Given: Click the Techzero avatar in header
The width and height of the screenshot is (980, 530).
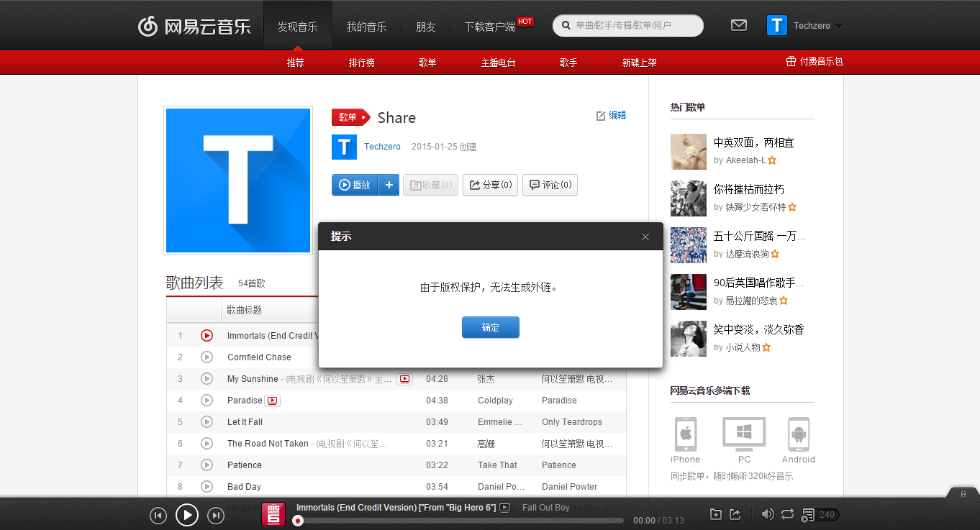Looking at the screenshot, I should pyautogui.click(x=777, y=25).
